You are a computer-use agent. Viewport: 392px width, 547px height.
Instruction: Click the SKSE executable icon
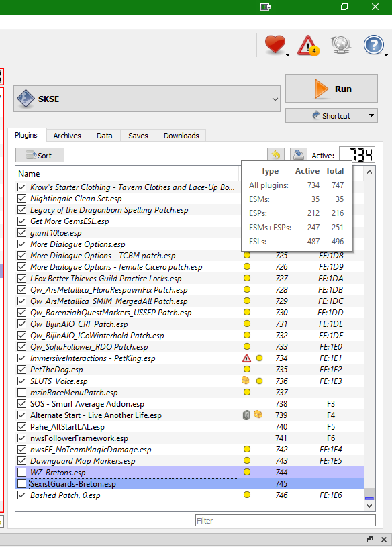pos(26,99)
